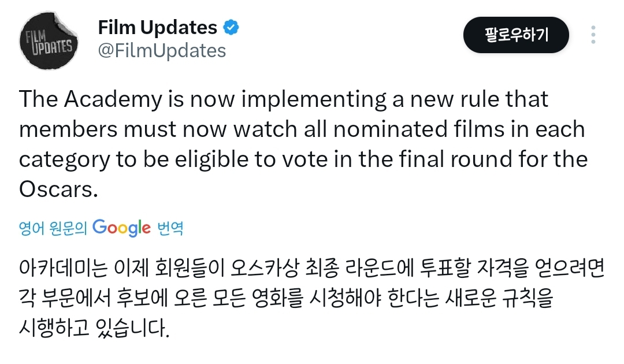624x364 pixels.
Task: Click the Google logo in translation credit
Action: (x=121, y=228)
